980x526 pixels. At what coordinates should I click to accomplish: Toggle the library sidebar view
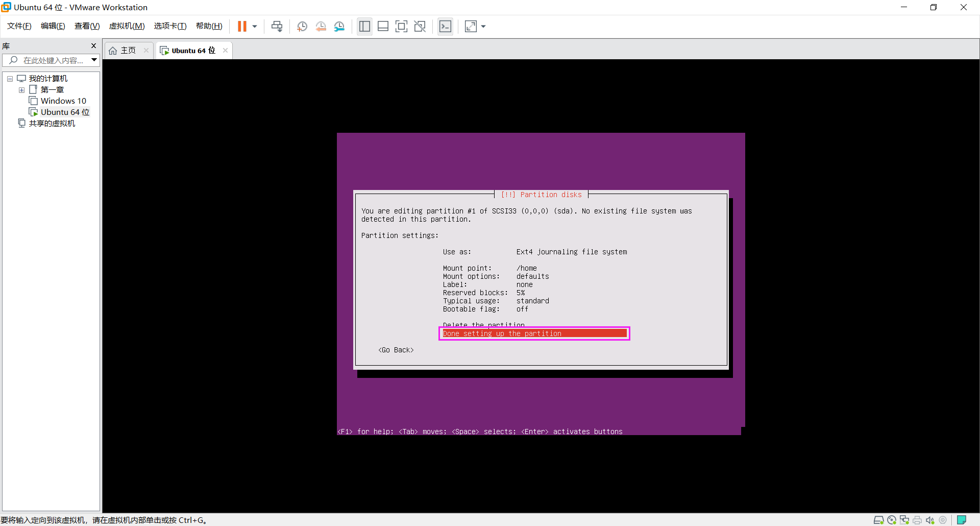point(364,27)
